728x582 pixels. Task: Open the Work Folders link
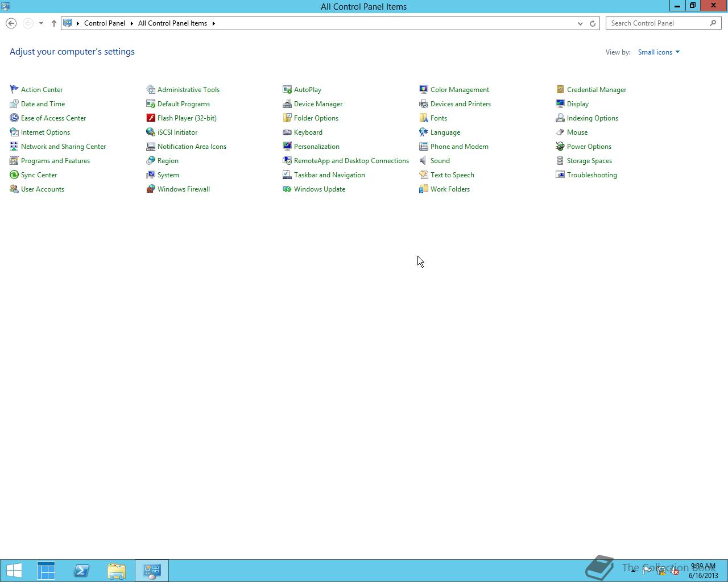[450, 189]
